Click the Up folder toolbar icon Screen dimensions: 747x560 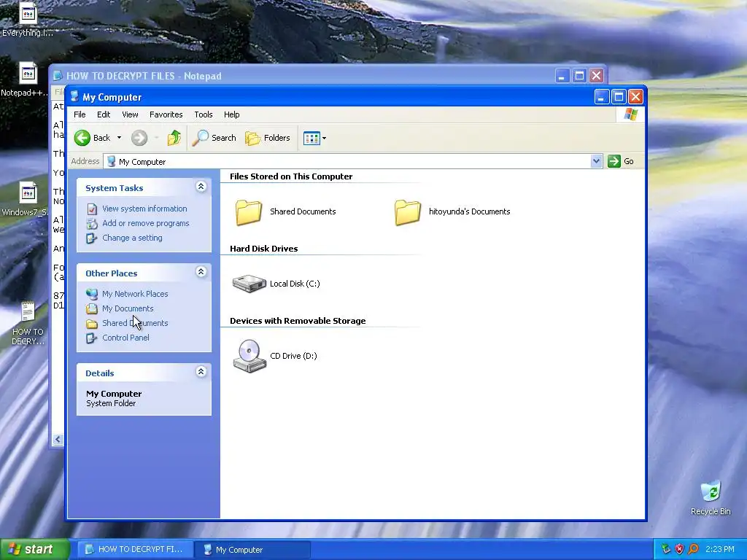tap(174, 138)
